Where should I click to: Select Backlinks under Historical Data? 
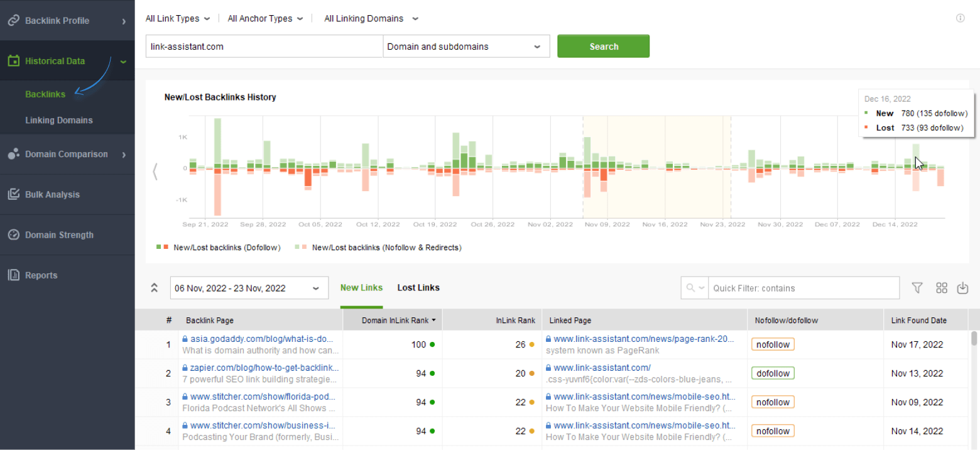coord(45,94)
